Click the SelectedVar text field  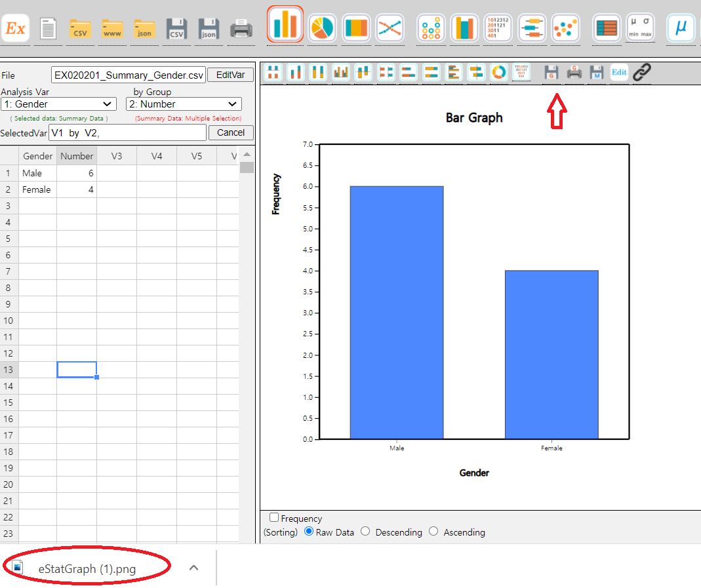click(127, 132)
